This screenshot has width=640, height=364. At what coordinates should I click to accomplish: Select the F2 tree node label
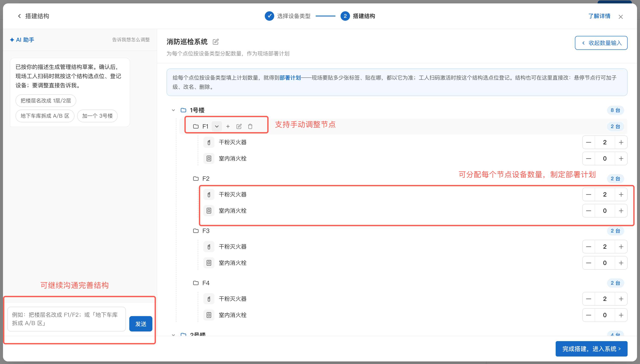point(206,179)
